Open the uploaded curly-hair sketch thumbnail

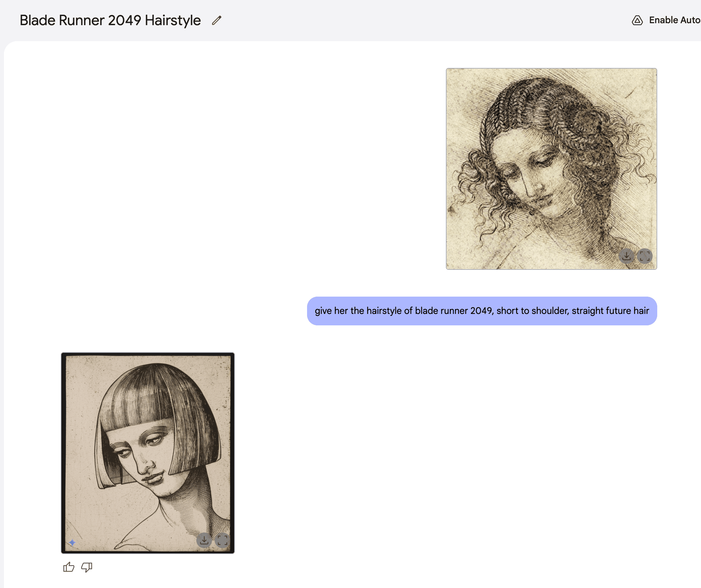(x=551, y=169)
